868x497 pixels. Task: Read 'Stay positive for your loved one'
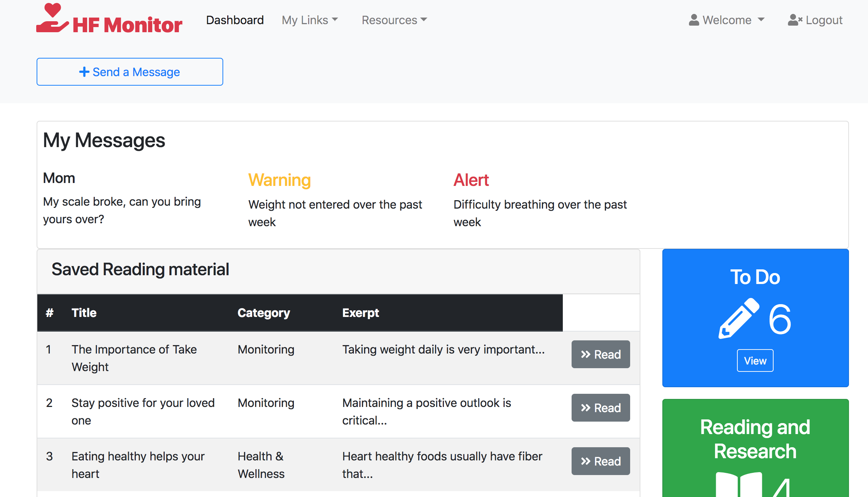[x=601, y=408]
